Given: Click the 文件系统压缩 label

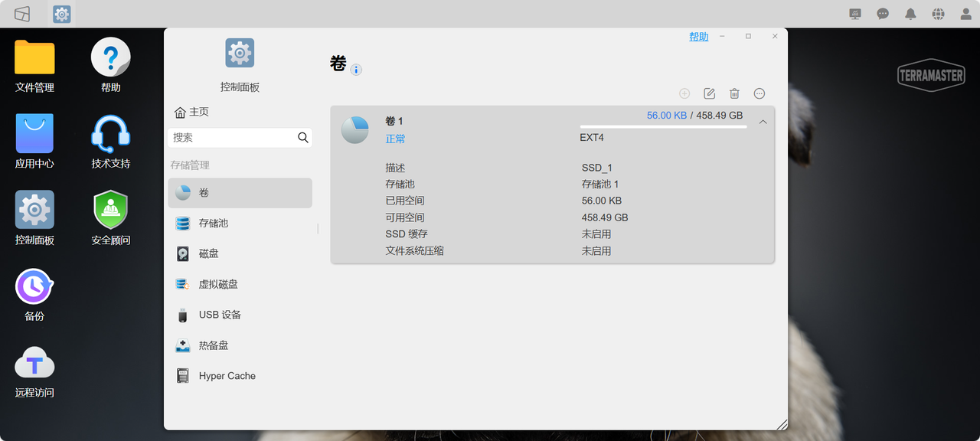Looking at the screenshot, I should click(x=414, y=251).
